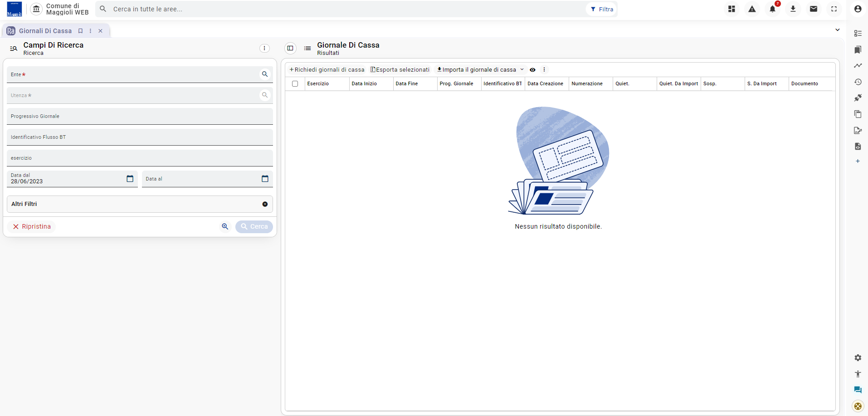
Task: Click the Filtra button in the search bar
Action: tap(602, 9)
